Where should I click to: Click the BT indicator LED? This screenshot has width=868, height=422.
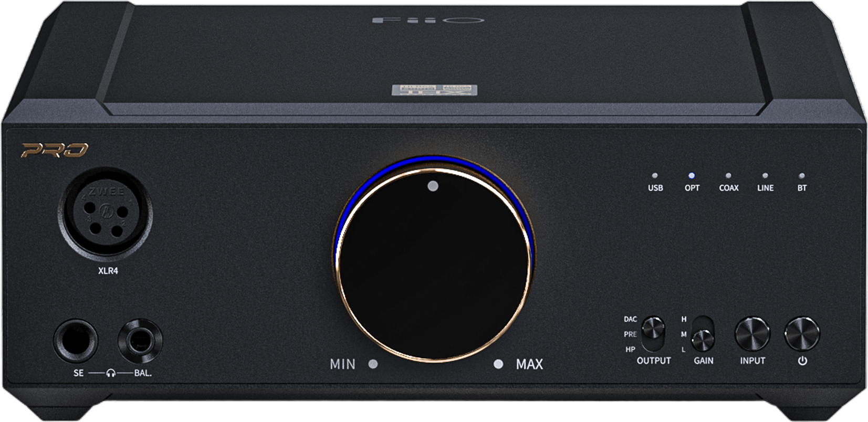(x=802, y=176)
